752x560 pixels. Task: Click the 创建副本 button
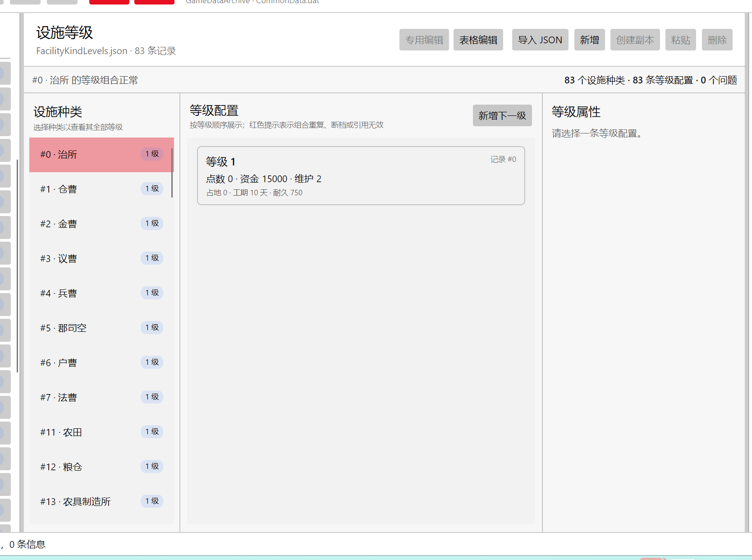pos(635,40)
